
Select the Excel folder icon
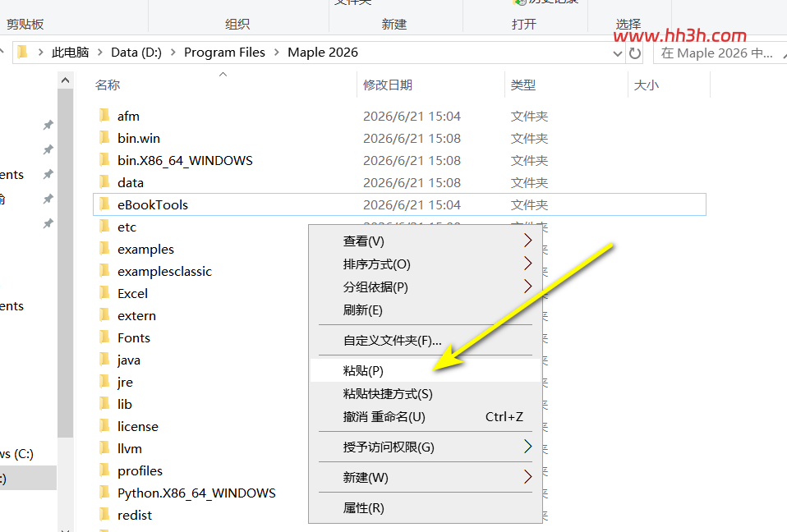104,293
